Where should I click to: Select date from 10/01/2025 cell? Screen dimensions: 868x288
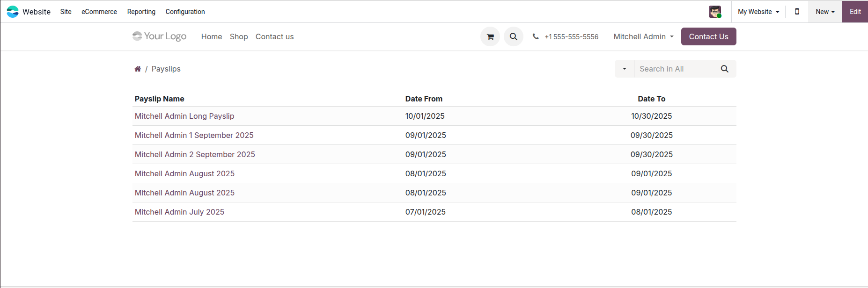pyautogui.click(x=425, y=116)
